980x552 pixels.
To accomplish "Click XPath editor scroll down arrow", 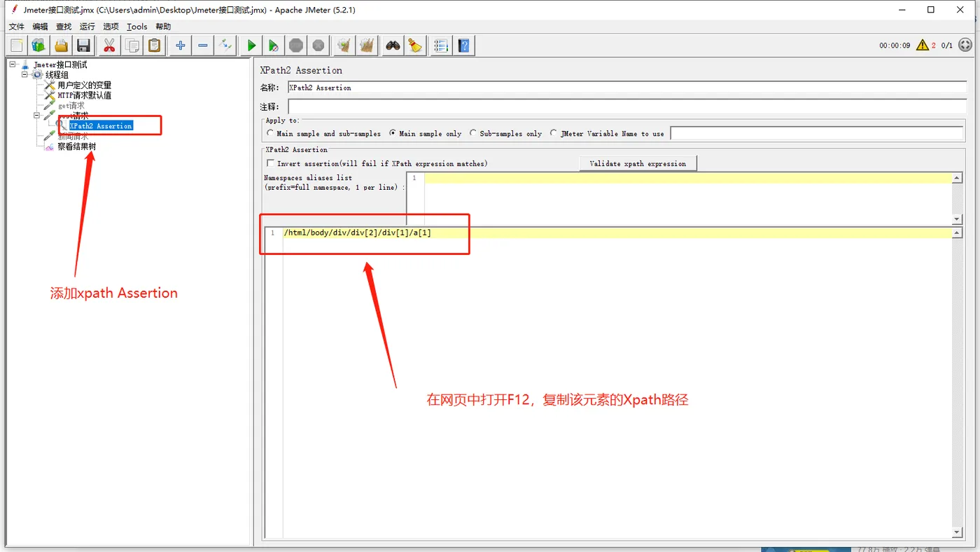I will click(958, 532).
